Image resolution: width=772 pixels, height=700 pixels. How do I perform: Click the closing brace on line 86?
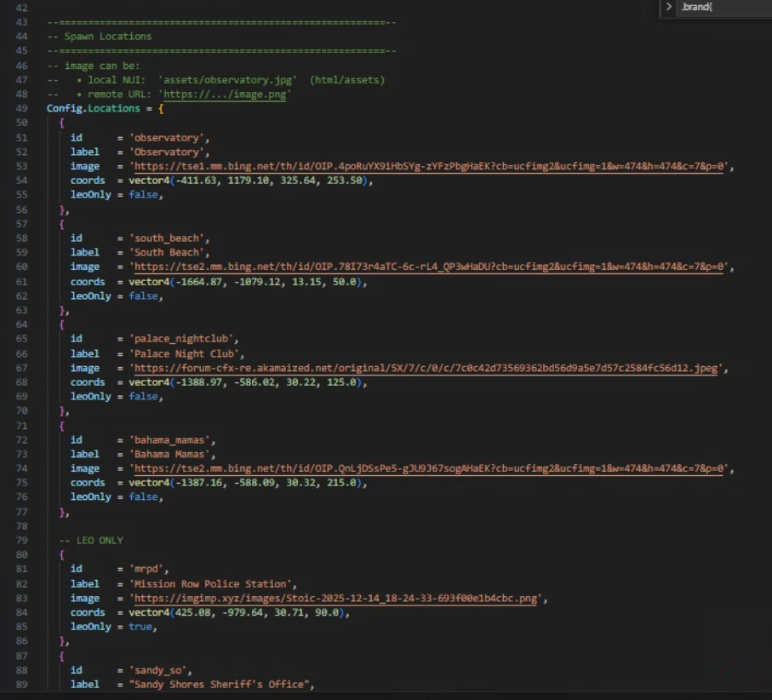pos(62,641)
